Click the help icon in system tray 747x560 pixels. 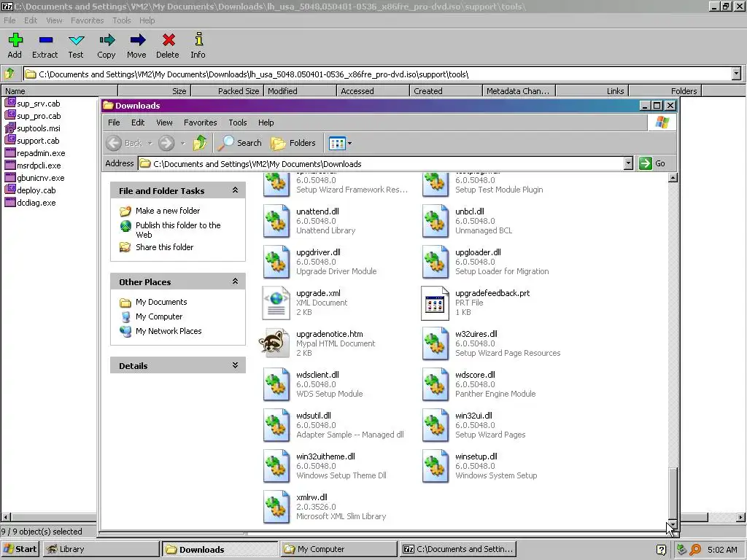tap(661, 550)
